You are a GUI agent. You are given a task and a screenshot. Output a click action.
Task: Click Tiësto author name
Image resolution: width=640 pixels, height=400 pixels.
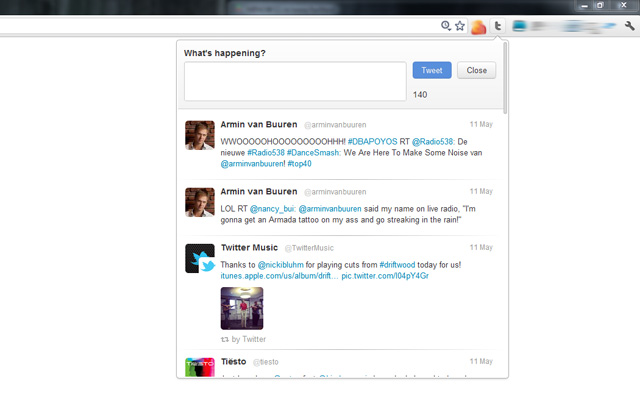[233, 362]
